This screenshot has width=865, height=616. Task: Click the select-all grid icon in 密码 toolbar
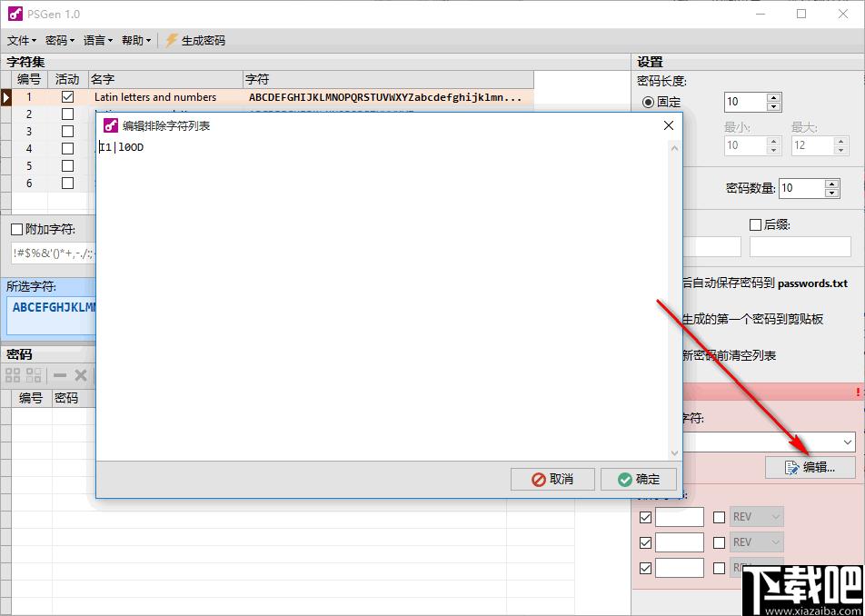[x=13, y=375]
